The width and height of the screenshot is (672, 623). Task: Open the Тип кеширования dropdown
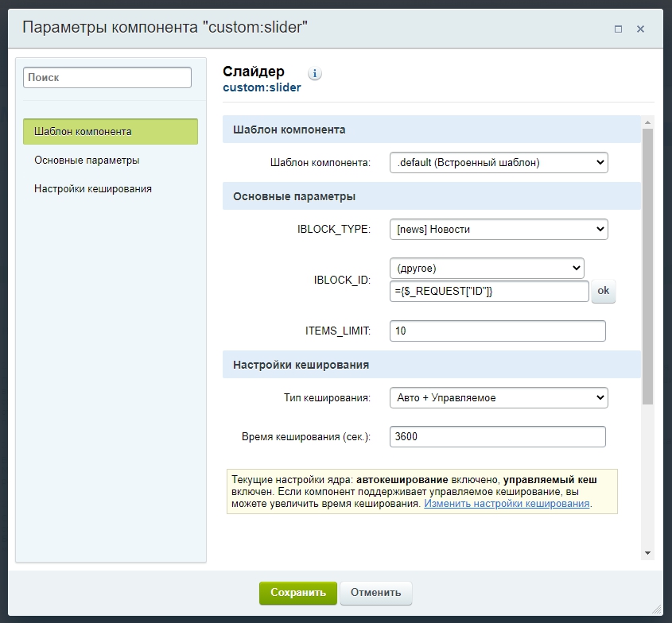tap(499, 398)
